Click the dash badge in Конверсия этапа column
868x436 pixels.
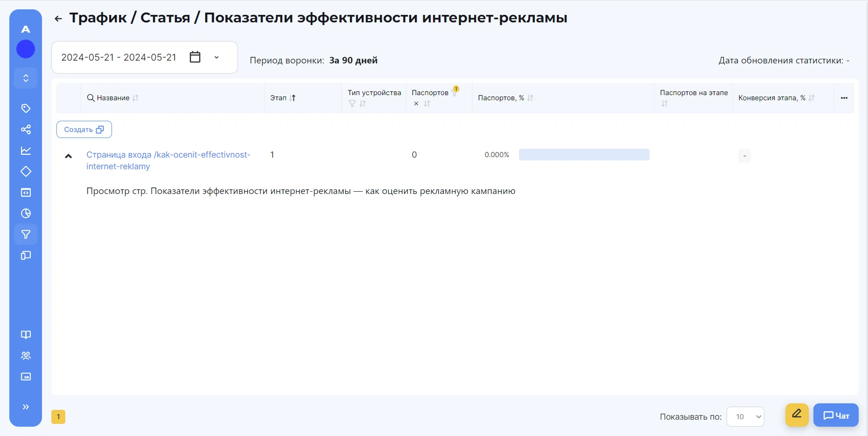pos(744,156)
